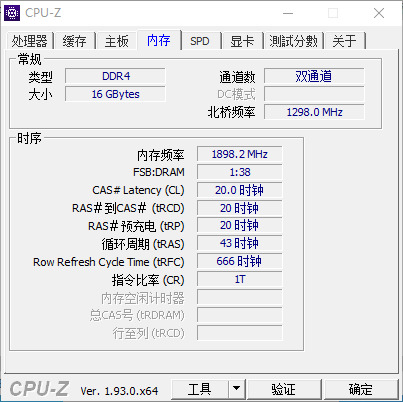The height and width of the screenshot is (402, 403).
Task: Go to the 測試分數 tab
Action: [x=294, y=41]
